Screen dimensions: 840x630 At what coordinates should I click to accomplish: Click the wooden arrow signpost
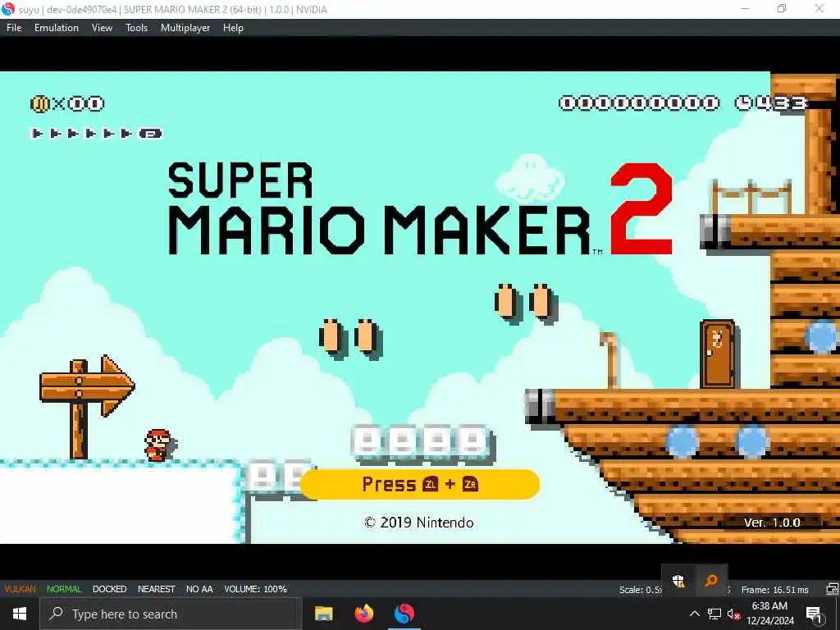87,406
